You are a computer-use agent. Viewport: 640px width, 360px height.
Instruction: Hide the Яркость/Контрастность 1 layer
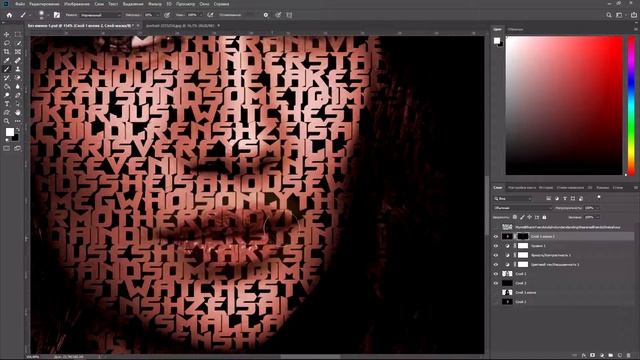pyautogui.click(x=496, y=255)
